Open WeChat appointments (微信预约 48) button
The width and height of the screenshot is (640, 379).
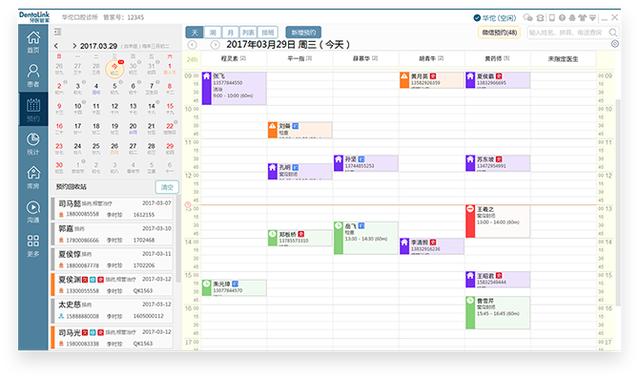point(499,32)
